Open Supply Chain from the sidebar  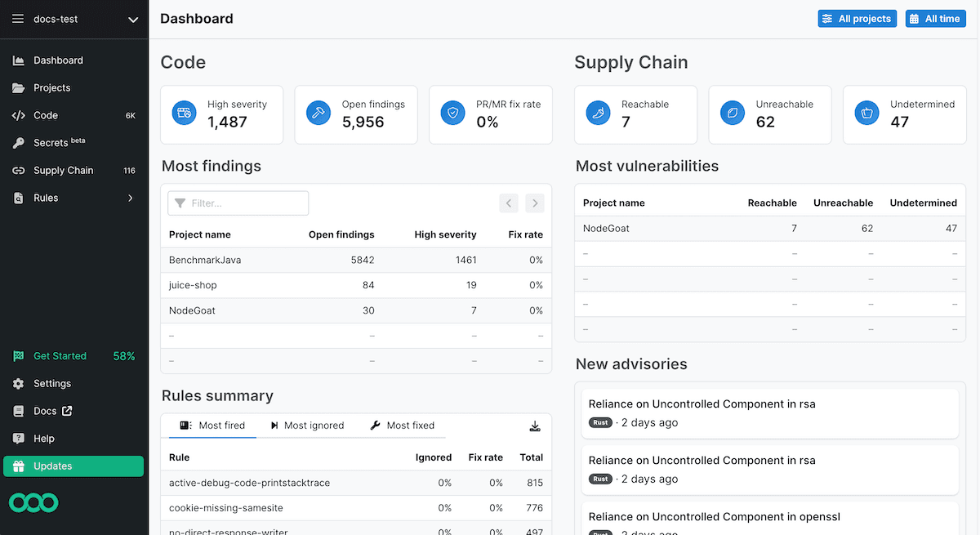[18, 170]
